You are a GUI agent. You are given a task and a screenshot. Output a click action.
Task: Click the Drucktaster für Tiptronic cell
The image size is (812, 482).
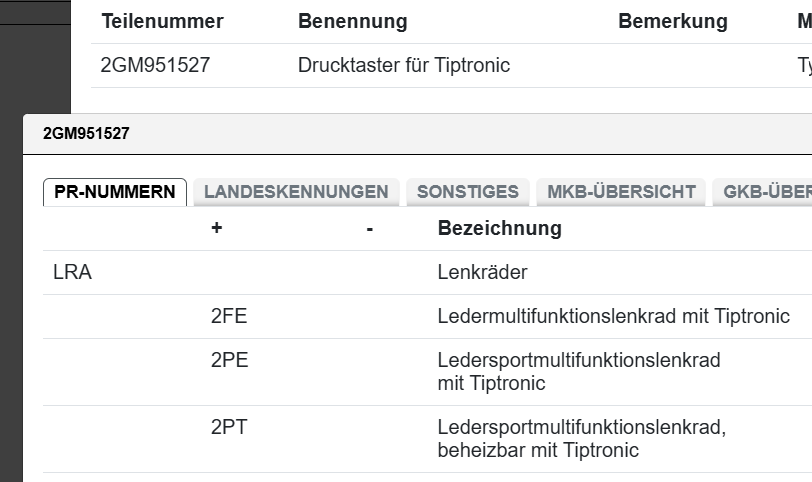403,66
